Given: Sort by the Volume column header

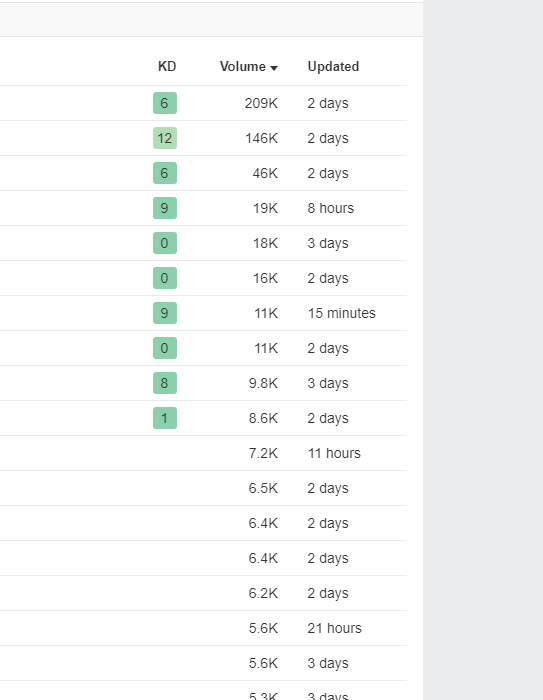Looking at the screenshot, I should tap(248, 67).
